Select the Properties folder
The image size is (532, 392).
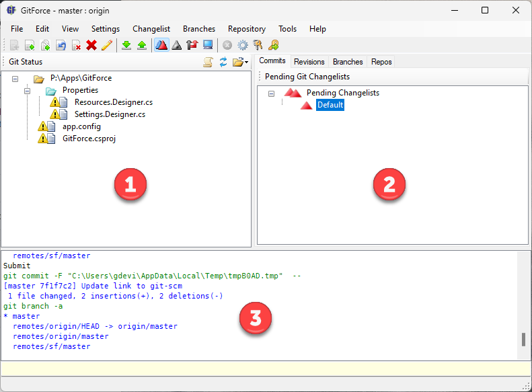(x=81, y=90)
